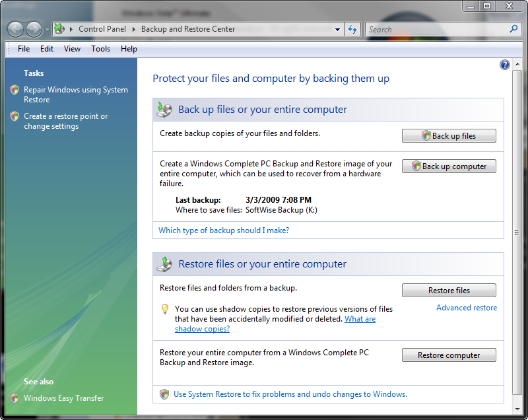Click the vertical scrollbar thumb
Viewport: 528px width, 420px height.
(517, 232)
